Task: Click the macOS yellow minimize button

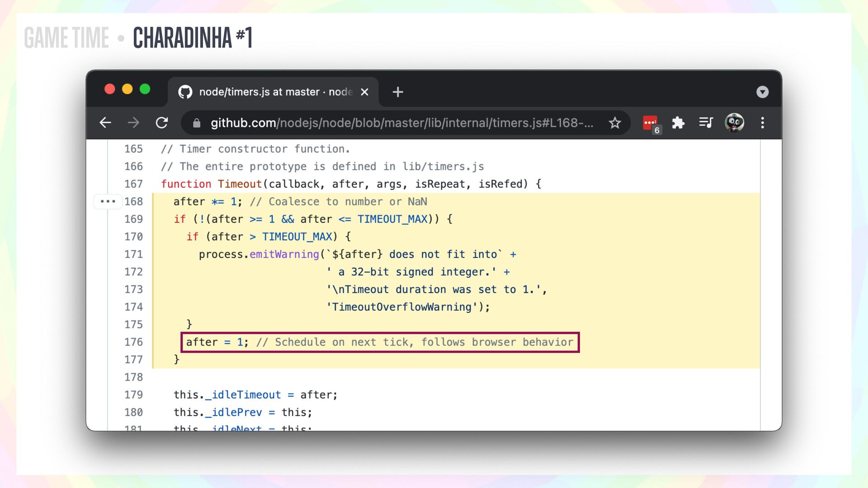Action: coord(127,89)
